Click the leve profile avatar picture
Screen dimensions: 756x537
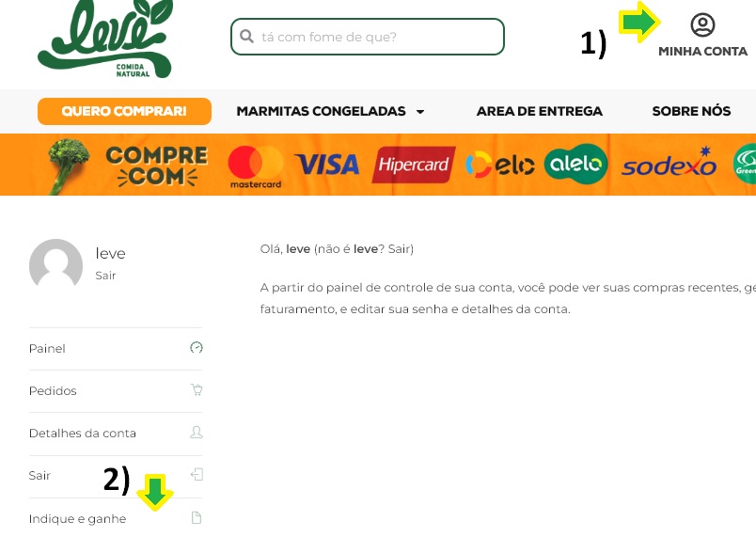(x=56, y=265)
